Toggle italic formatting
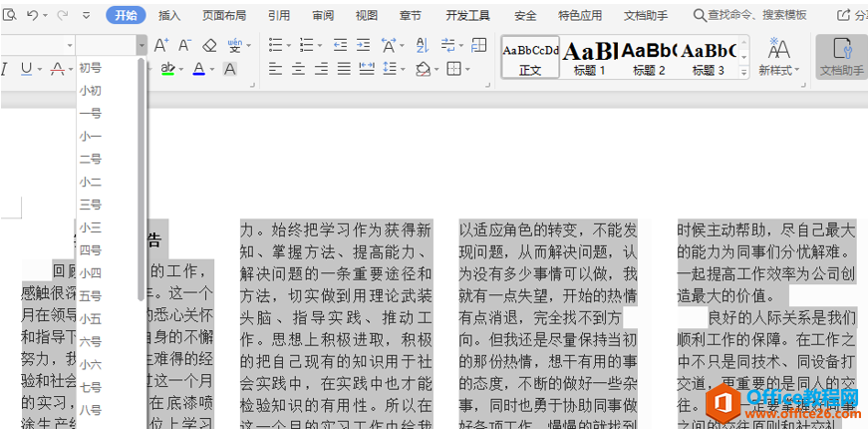The image size is (868, 431). [4, 69]
